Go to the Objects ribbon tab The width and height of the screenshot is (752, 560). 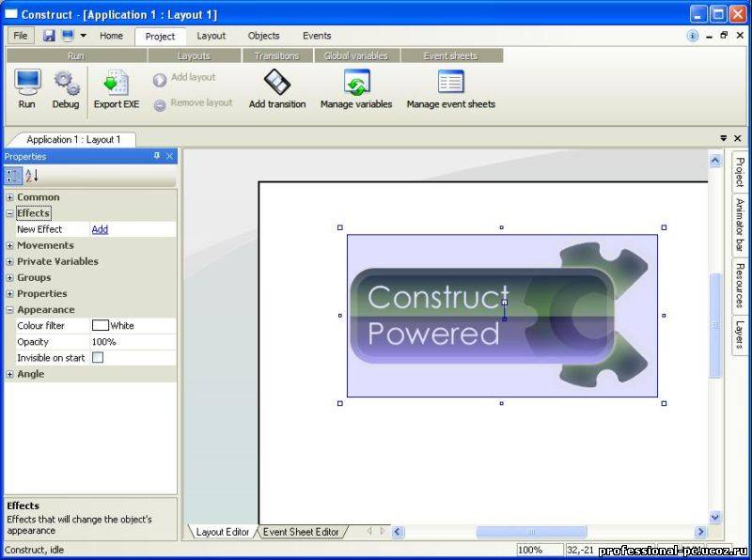(264, 36)
